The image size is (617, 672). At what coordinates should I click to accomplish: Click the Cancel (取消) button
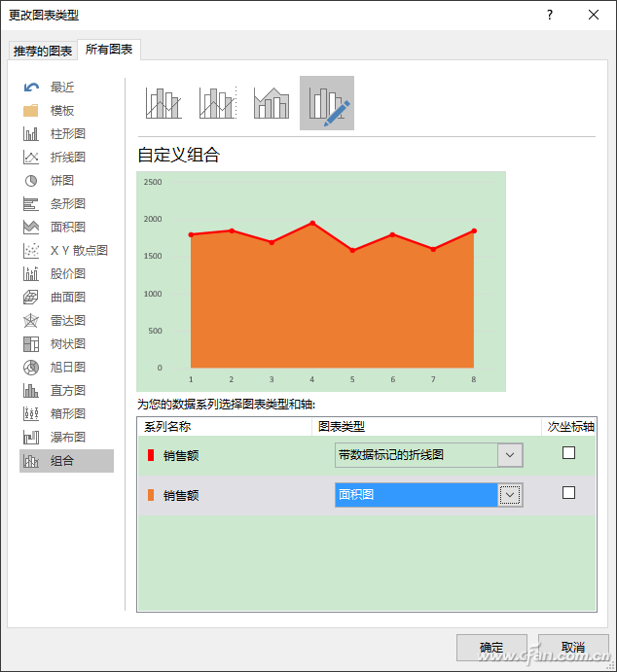[x=573, y=648]
